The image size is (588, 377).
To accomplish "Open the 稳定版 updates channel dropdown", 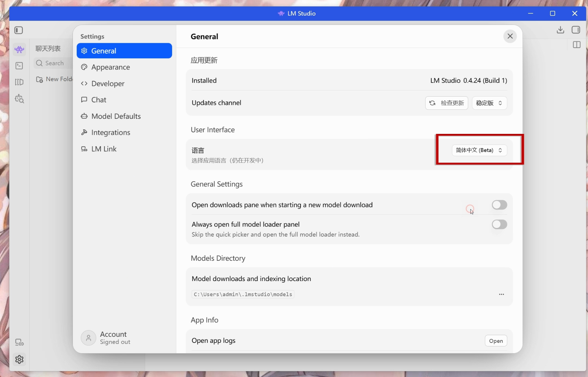I will pos(489,103).
